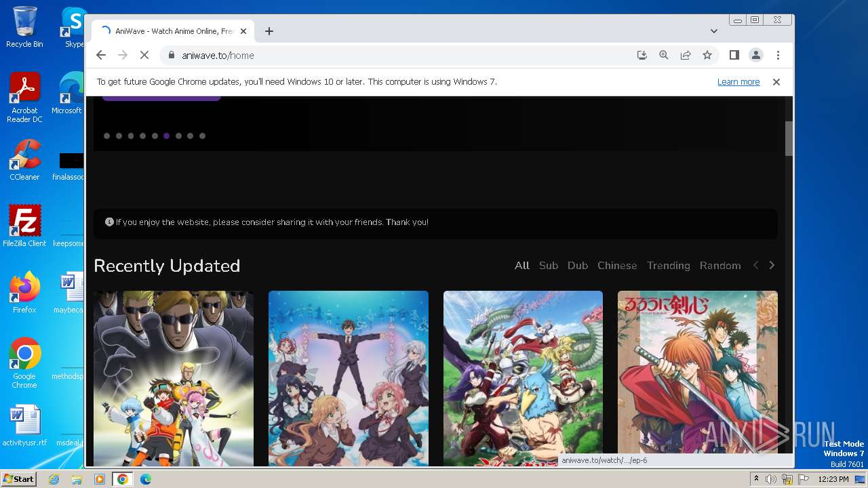
Task: Open Google Chrome desktop icon
Action: [x=24, y=363]
